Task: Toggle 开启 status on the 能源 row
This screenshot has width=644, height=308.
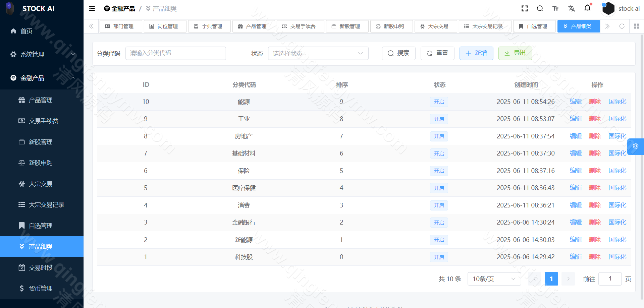Action: pyautogui.click(x=439, y=102)
